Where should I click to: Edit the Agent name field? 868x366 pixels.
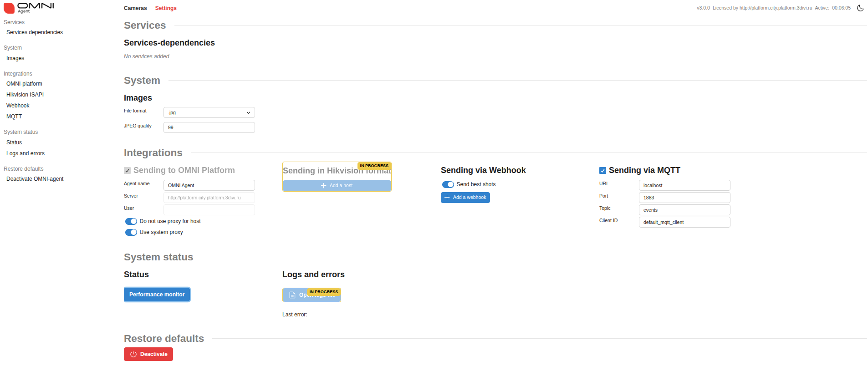pos(209,185)
